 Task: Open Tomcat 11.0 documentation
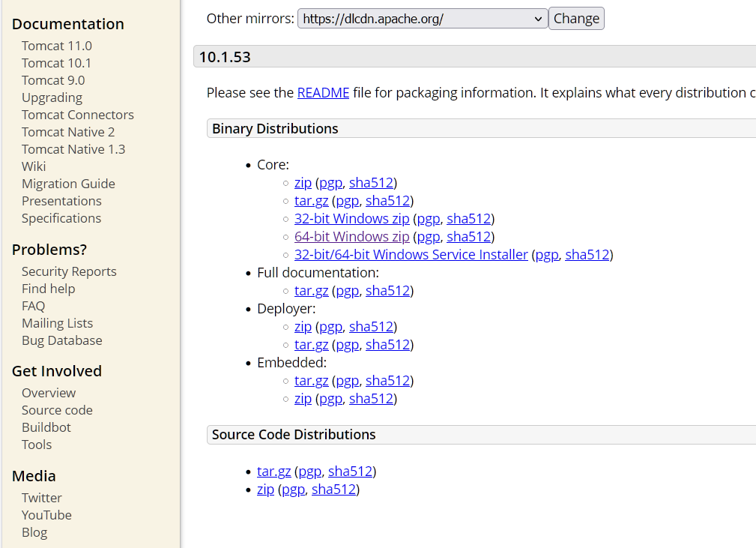pyautogui.click(x=56, y=46)
